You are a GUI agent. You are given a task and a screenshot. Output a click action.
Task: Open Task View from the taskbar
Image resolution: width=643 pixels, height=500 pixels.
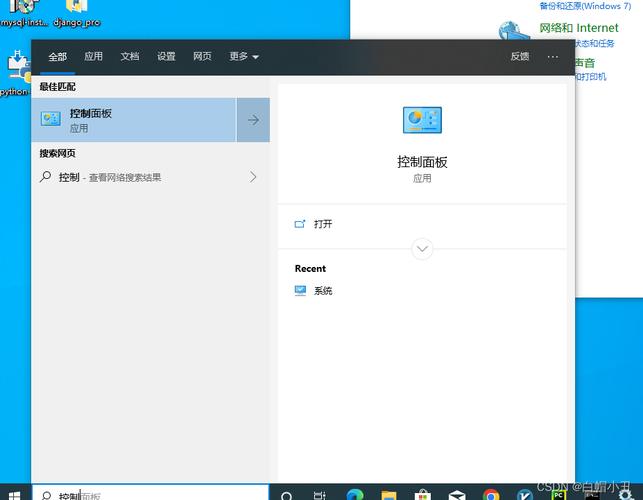[x=320, y=495]
